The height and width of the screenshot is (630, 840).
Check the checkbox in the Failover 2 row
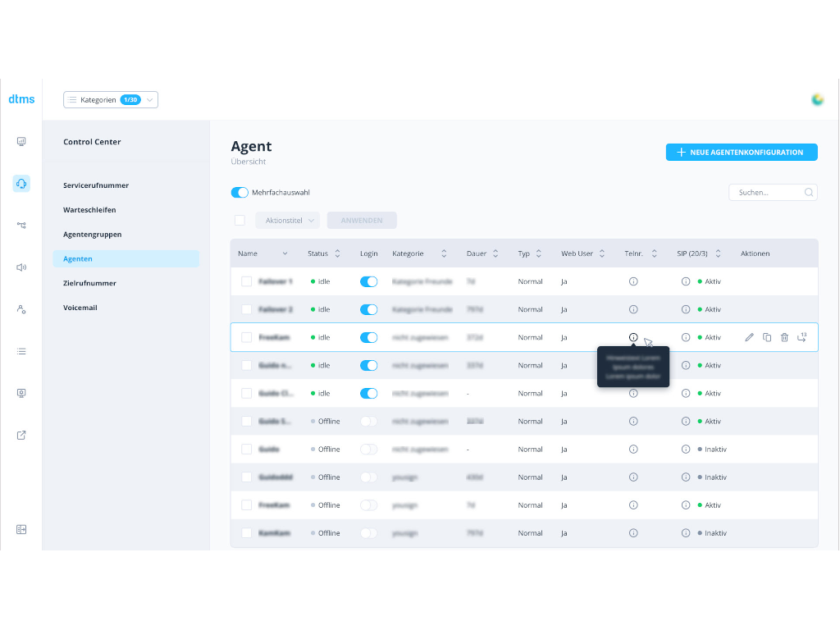[x=245, y=309]
